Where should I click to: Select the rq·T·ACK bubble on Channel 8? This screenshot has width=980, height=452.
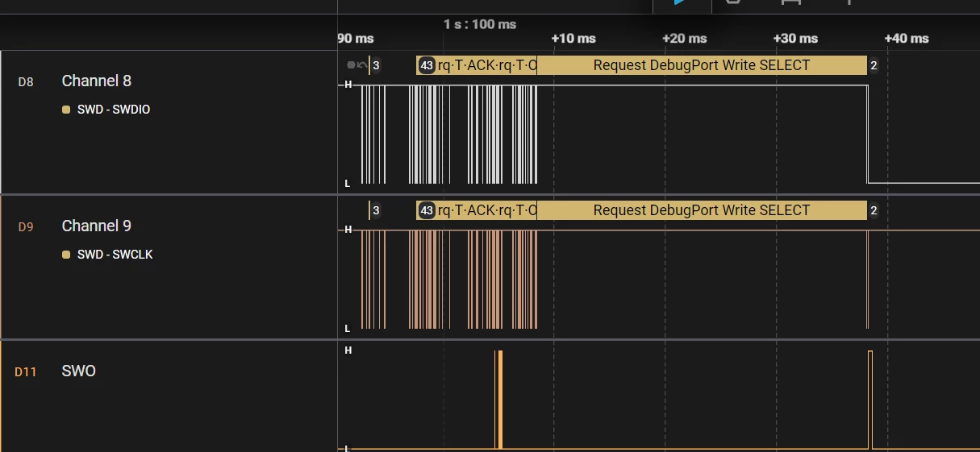[x=486, y=65]
